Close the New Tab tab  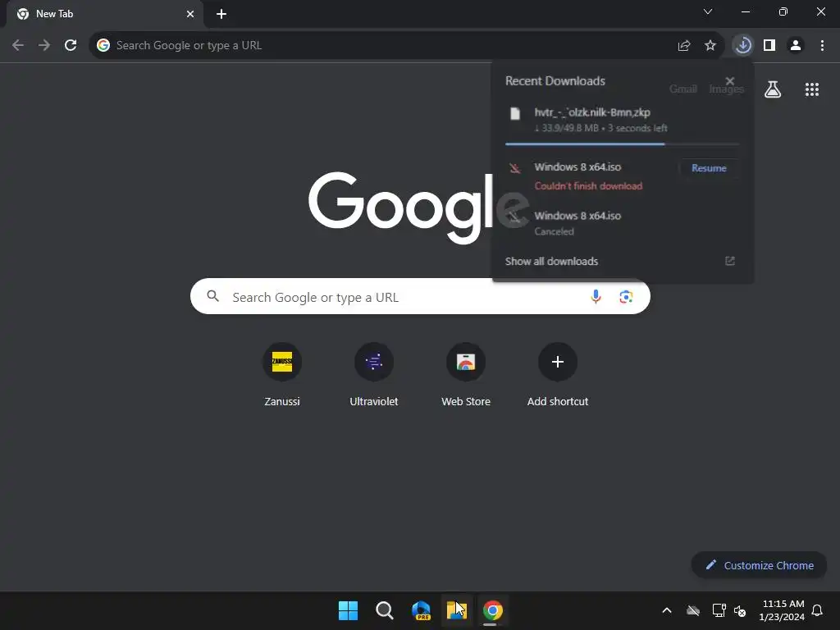pyautogui.click(x=190, y=14)
